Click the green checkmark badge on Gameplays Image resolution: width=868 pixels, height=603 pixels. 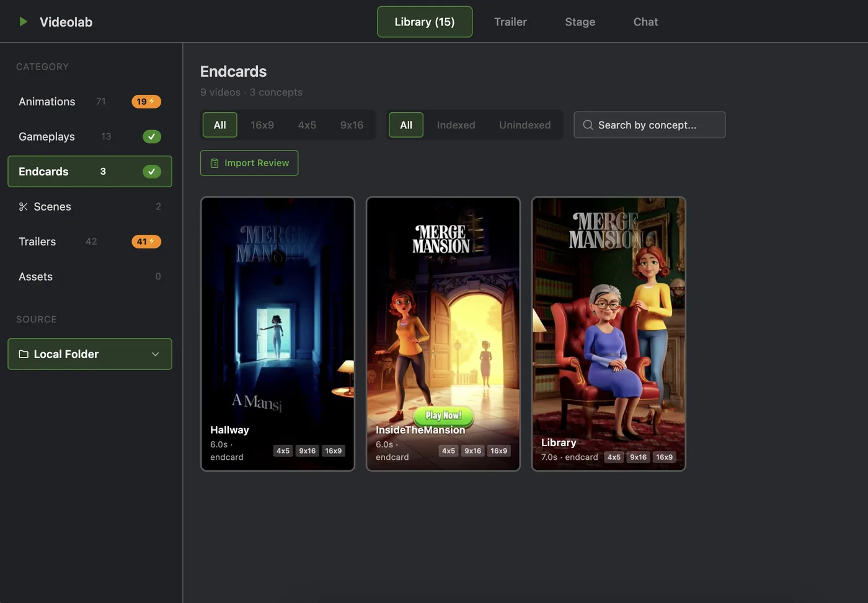pyautogui.click(x=152, y=136)
